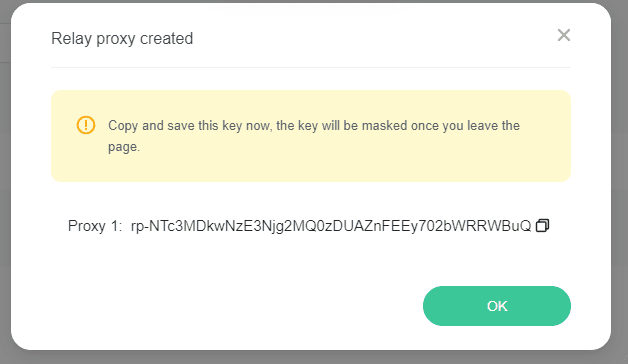Click the "rp-" prefix of the key

[140, 227]
